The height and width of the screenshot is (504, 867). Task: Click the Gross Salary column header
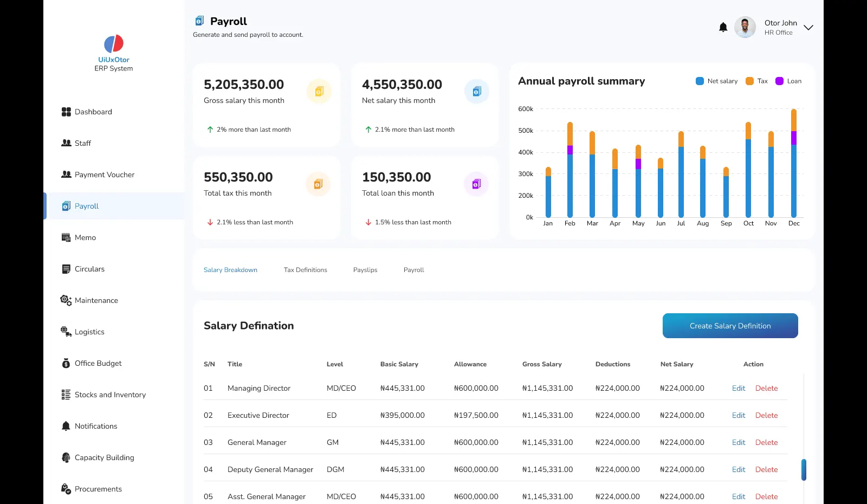(542, 364)
